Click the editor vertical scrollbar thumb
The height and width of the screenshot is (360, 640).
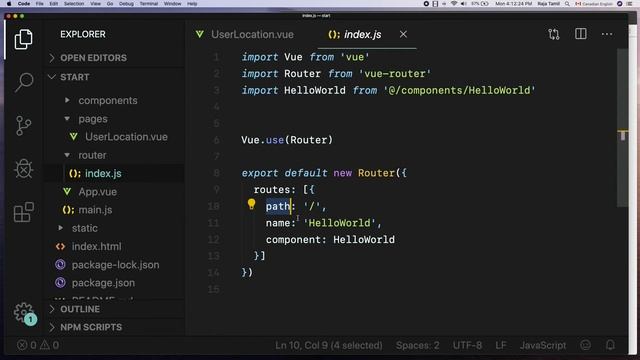[x=622, y=129]
